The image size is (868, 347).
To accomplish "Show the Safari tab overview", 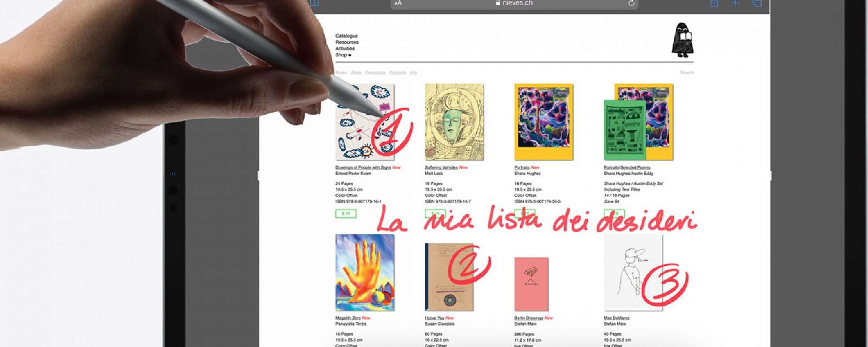I will pos(757,3).
